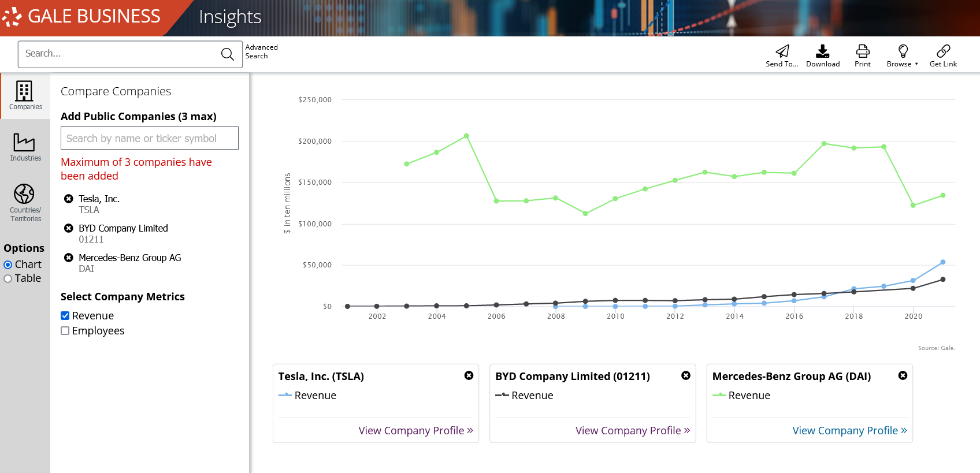Image resolution: width=980 pixels, height=473 pixels.
Task: Focus the company name or ticker search box
Action: click(x=150, y=138)
